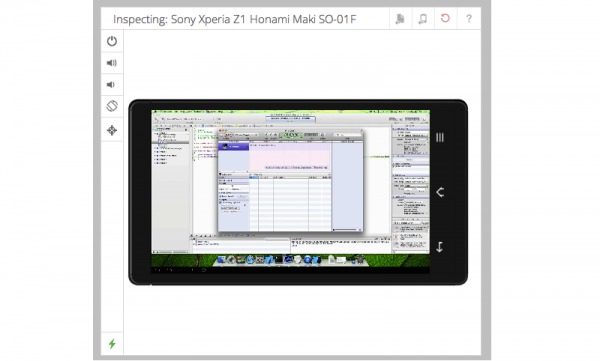600x361 pixels.
Task: Click the red reload arrow icon
Action: [445, 18]
